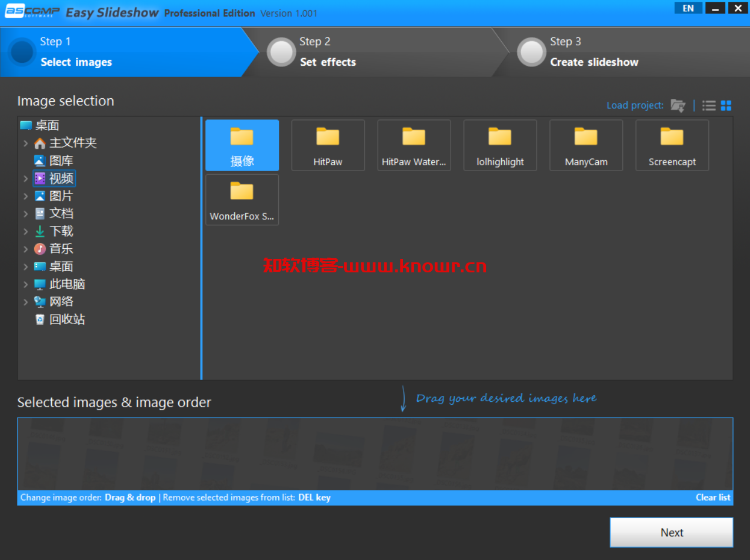Minimize the Easy Slideshow window

tap(715, 8)
